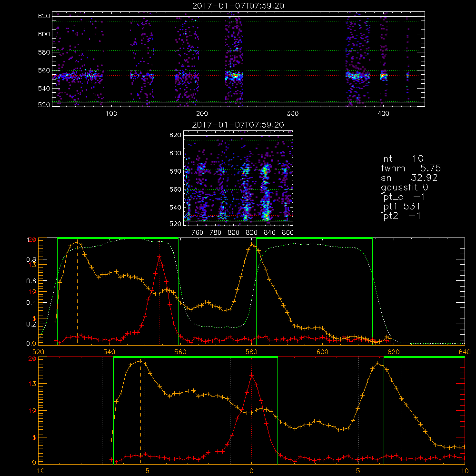Select the 'sn 32.92' readout
The height and width of the screenshot is (476, 476).
(x=409, y=178)
